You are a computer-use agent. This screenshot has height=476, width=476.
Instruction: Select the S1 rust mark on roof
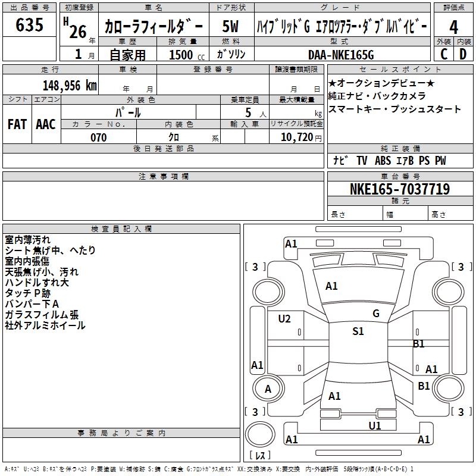point(358,331)
